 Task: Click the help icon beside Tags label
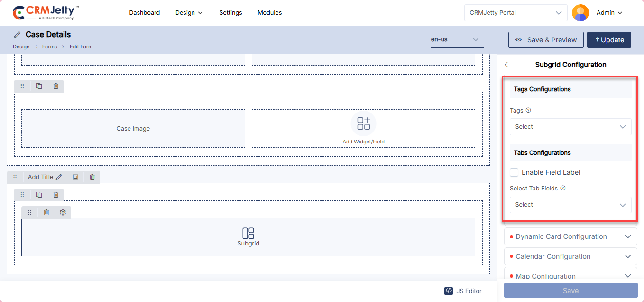click(528, 110)
